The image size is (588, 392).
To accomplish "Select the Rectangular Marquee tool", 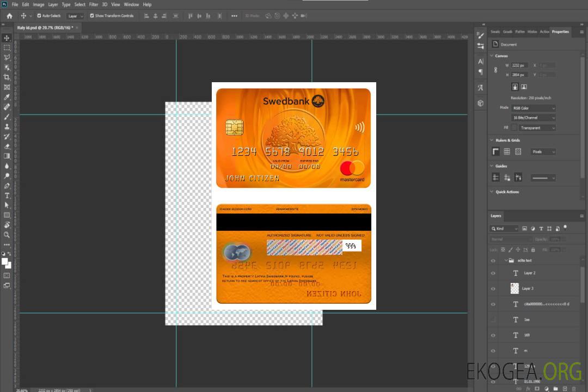I will point(7,48).
